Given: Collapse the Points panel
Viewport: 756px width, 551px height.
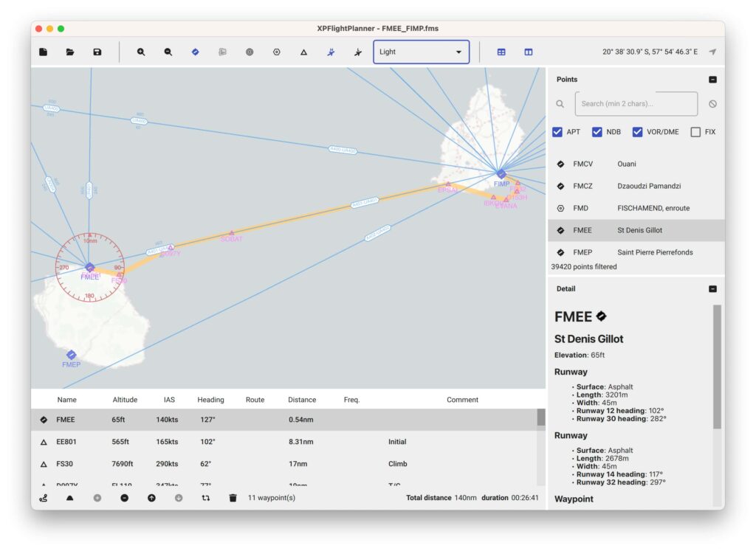Looking at the screenshot, I should pyautogui.click(x=712, y=80).
